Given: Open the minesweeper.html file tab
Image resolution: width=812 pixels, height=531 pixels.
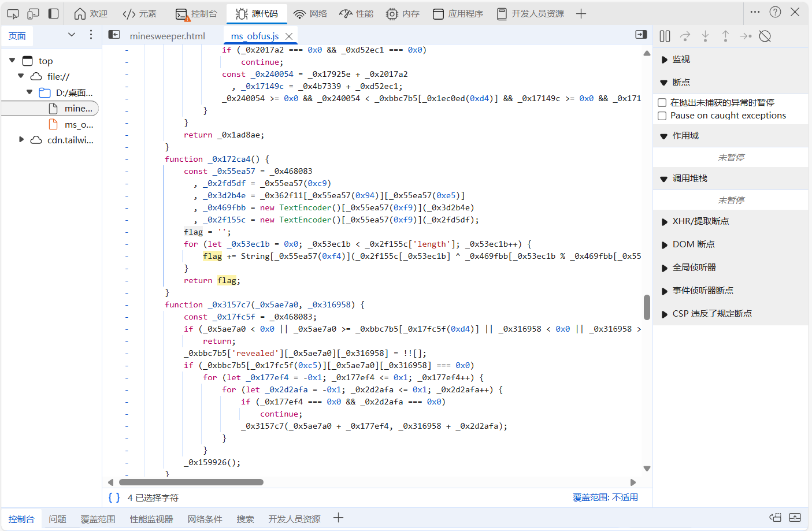Looking at the screenshot, I should (167, 36).
